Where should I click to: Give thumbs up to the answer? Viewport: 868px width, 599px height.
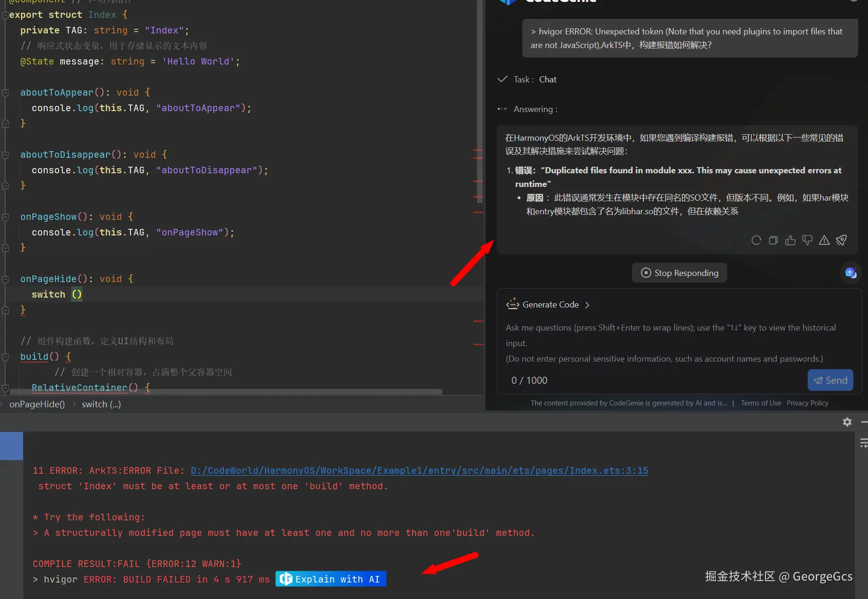[790, 241]
